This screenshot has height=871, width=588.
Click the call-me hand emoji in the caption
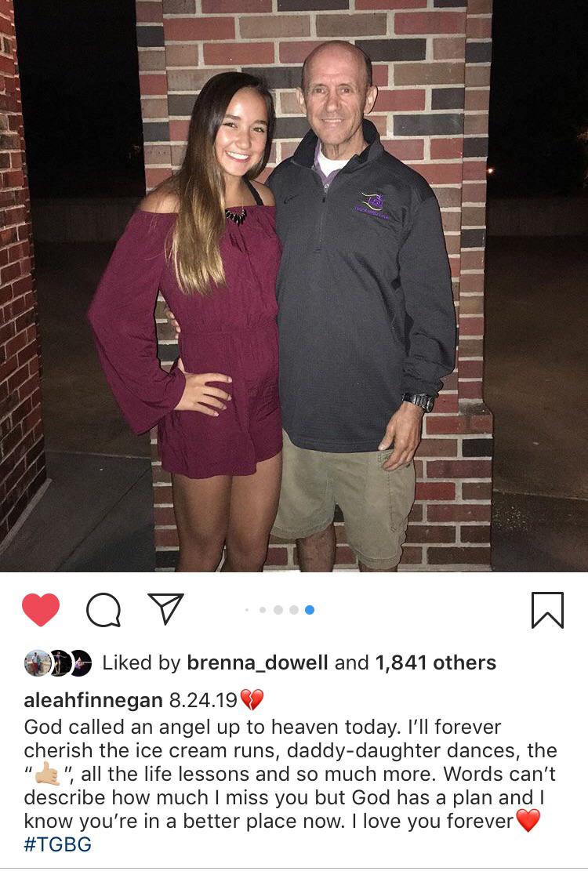(x=48, y=773)
